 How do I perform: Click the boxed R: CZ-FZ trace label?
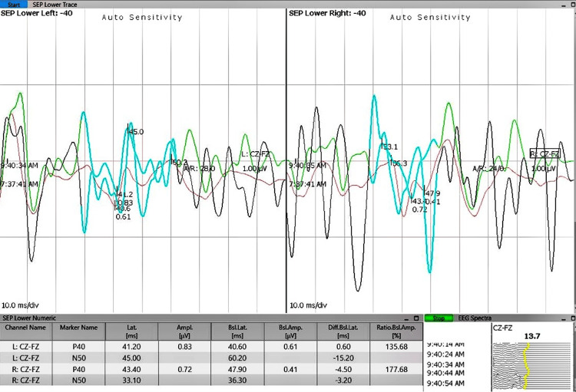click(x=545, y=153)
